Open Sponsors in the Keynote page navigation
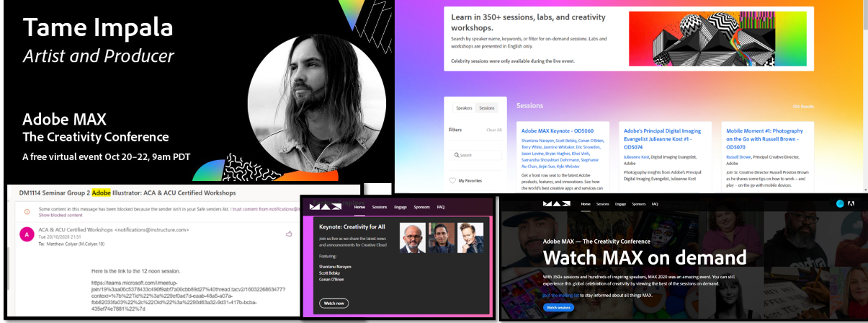This screenshot has height=323, width=868. [x=422, y=206]
